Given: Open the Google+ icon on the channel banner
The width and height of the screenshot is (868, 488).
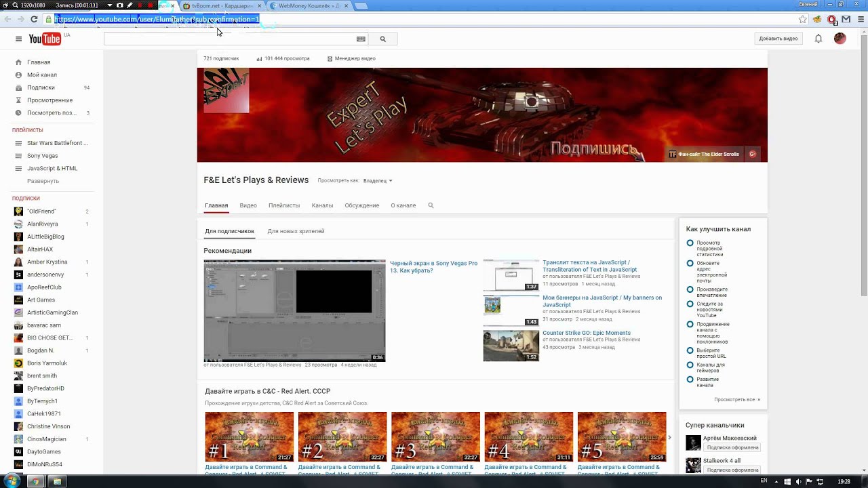Looking at the screenshot, I should (752, 154).
